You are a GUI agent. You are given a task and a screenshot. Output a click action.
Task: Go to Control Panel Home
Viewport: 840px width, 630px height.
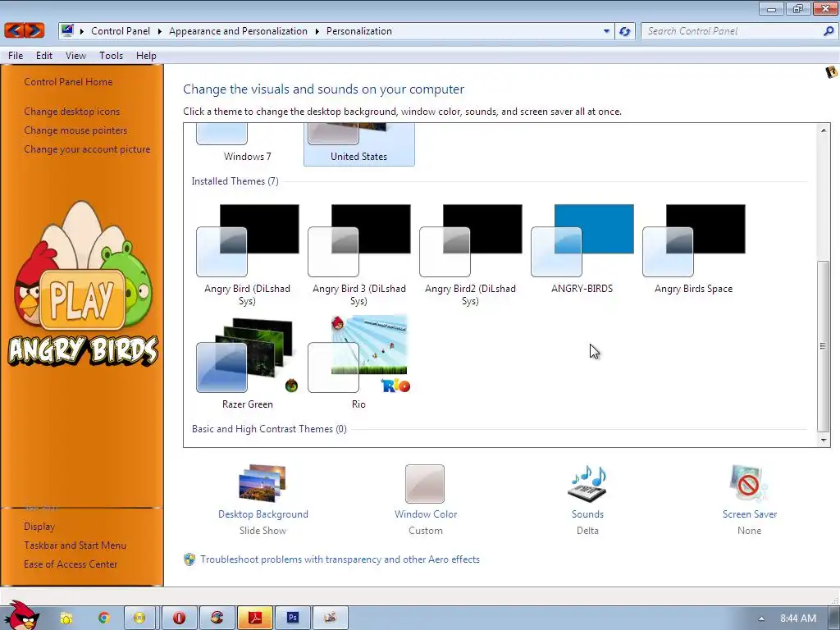point(68,82)
